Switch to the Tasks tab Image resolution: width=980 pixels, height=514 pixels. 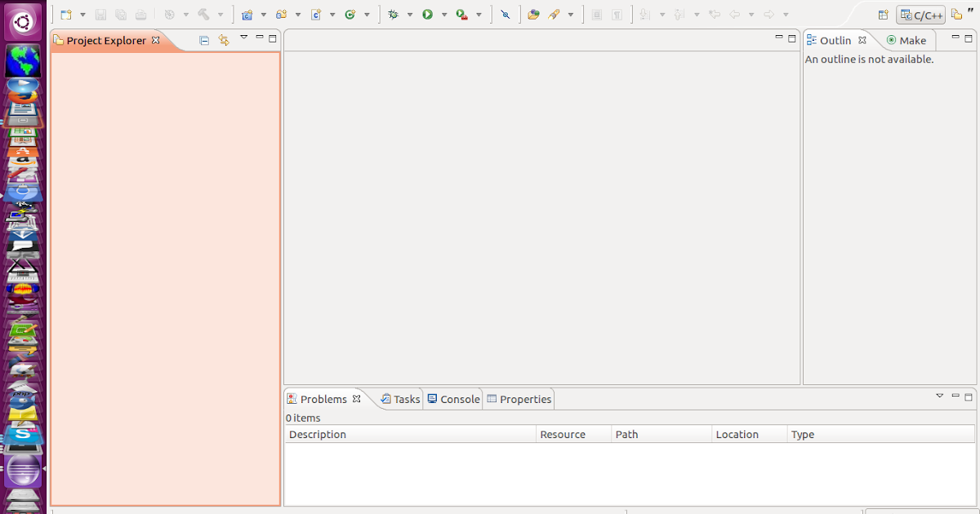tap(400, 399)
